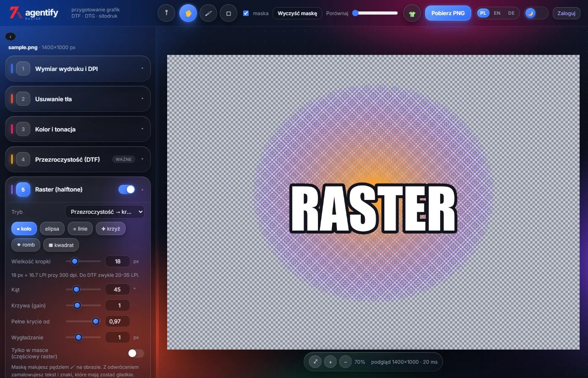This screenshot has width=588, height=378.
Task: Switch language to PL
Action: tap(483, 13)
